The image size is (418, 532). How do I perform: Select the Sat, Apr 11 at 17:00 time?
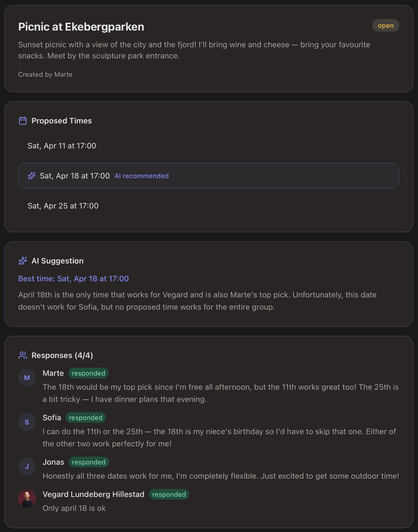[x=62, y=146]
